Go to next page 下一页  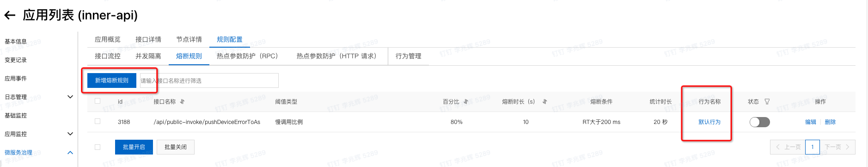point(837,147)
